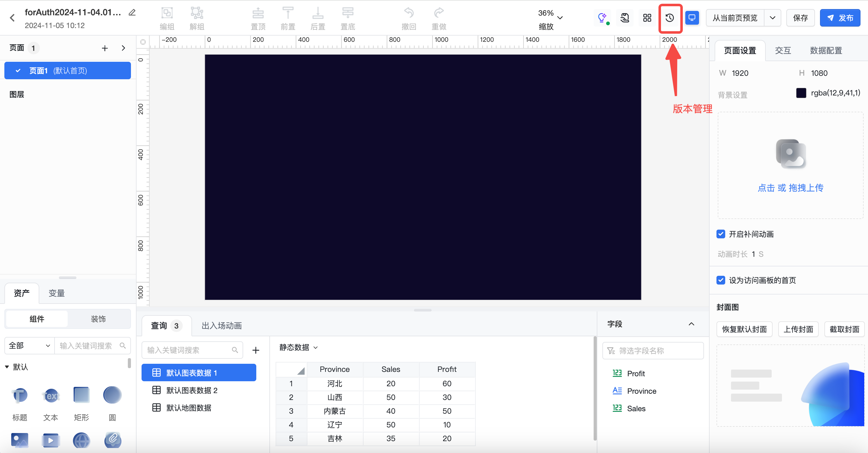Click the 保存 save button

click(800, 18)
